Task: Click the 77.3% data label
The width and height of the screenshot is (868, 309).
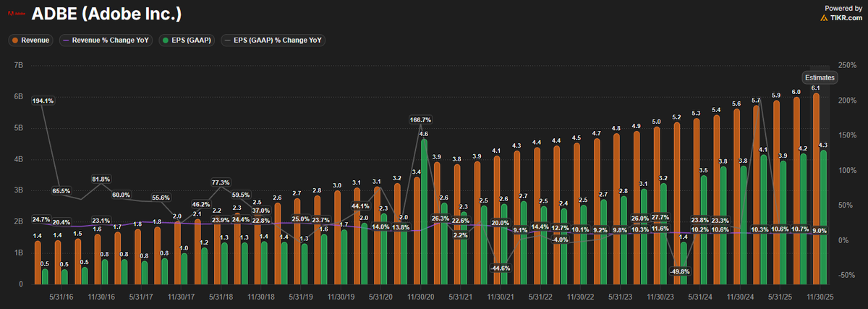Action: 221,182
